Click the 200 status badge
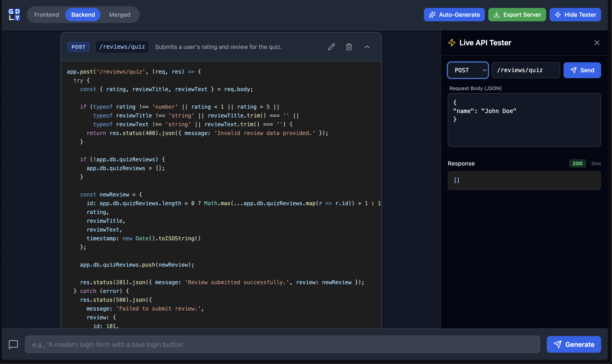612x364 pixels. point(577,163)
